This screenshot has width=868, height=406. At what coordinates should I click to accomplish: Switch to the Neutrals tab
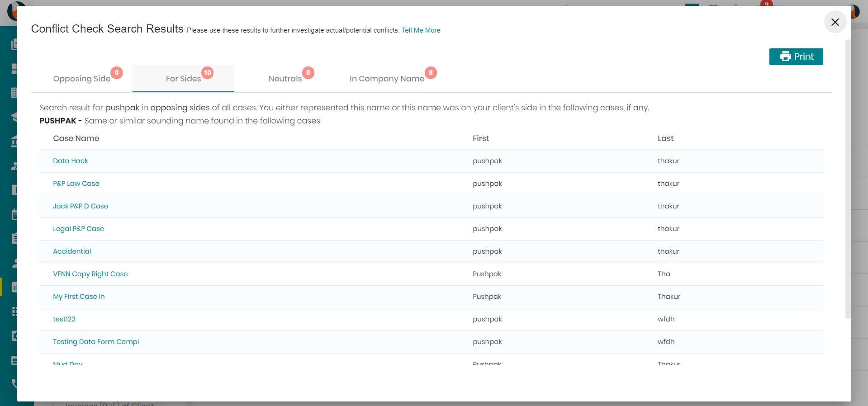tap(285, 79)
